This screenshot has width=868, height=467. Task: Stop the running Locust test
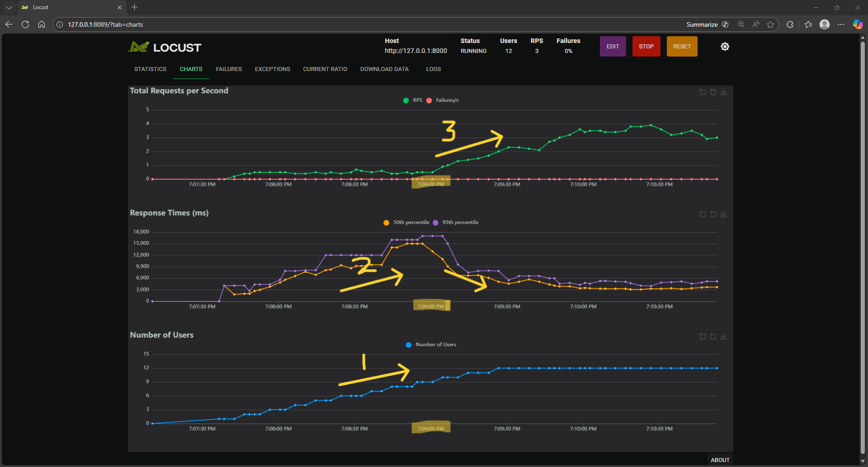(646, 46)
